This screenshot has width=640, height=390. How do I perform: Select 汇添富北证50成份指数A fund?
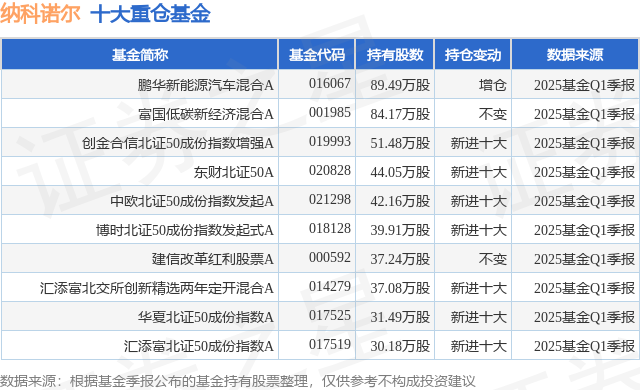198,346
